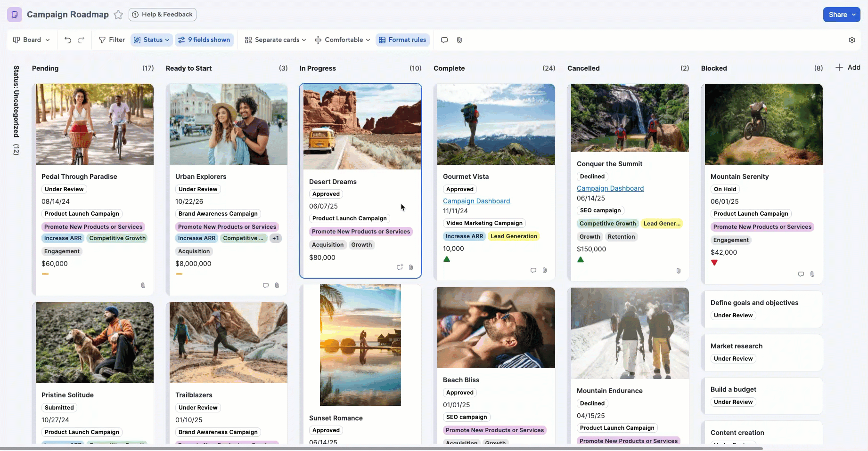
Task: Toggle 9 fields shown settings
Action: (204, 40)
